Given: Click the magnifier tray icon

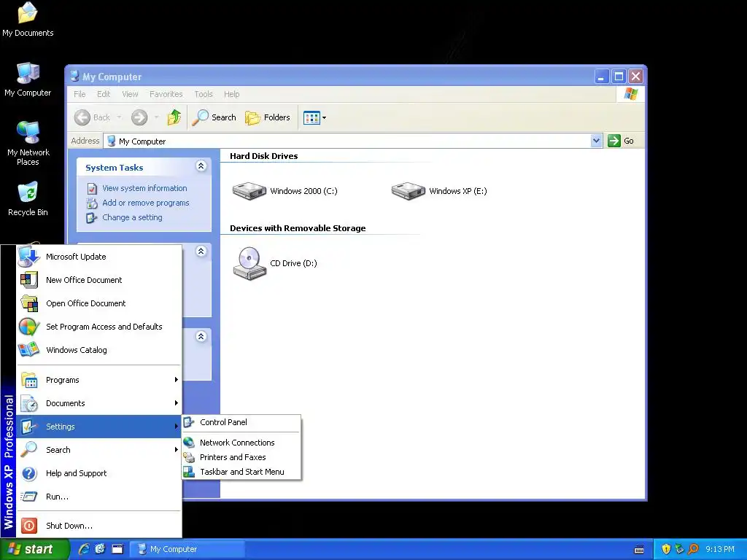Looking at the screenshot, I should point(693,549).
